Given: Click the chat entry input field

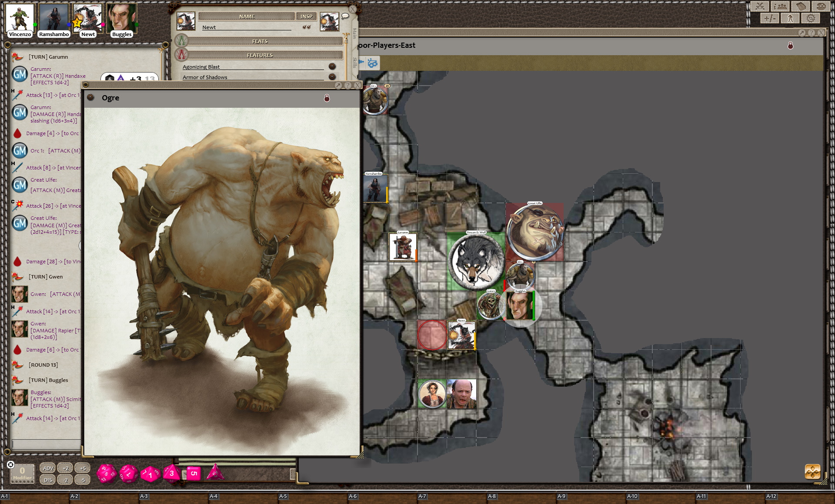Looking at the screenshot, I should (47, 444).
